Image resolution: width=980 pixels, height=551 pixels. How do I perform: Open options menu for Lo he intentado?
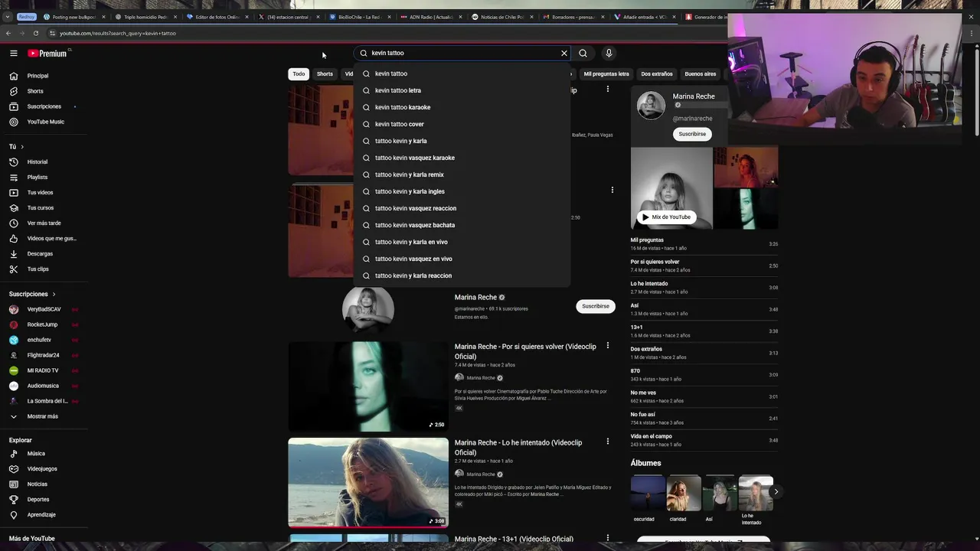(608, 442)
